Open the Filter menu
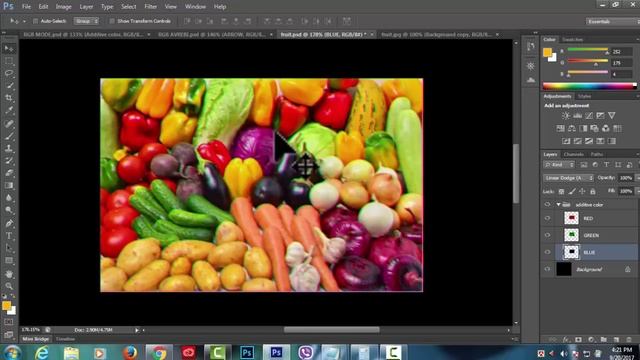 (x=150, y=7)
